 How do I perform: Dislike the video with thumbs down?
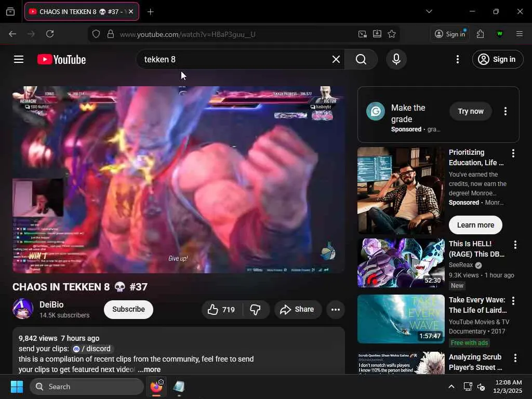click(256, 310)
